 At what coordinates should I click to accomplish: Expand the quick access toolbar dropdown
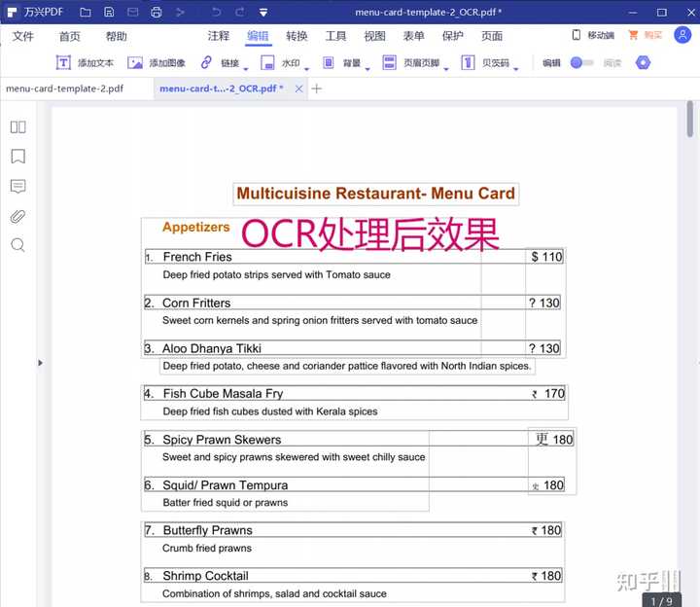263,13
